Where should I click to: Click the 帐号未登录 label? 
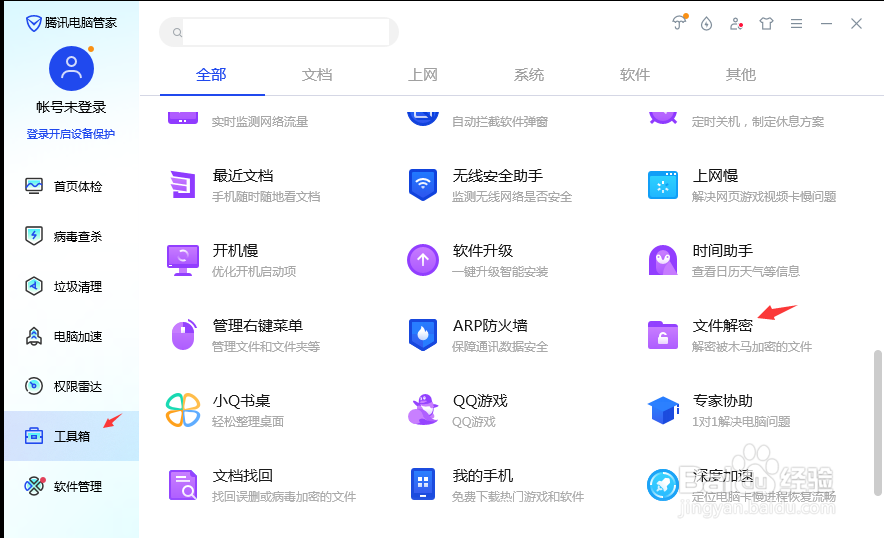pos(71,107)
